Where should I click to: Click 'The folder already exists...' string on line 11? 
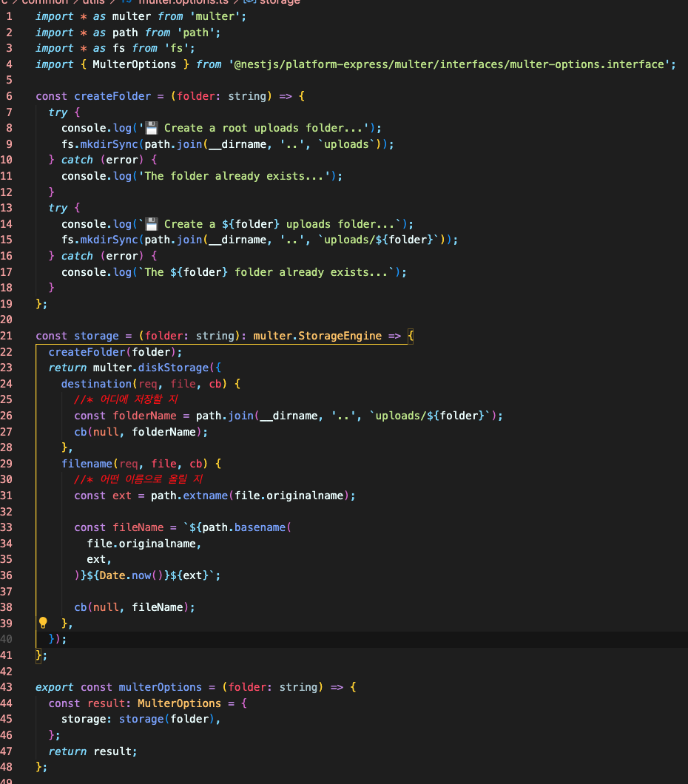click(x=234, y=176)
